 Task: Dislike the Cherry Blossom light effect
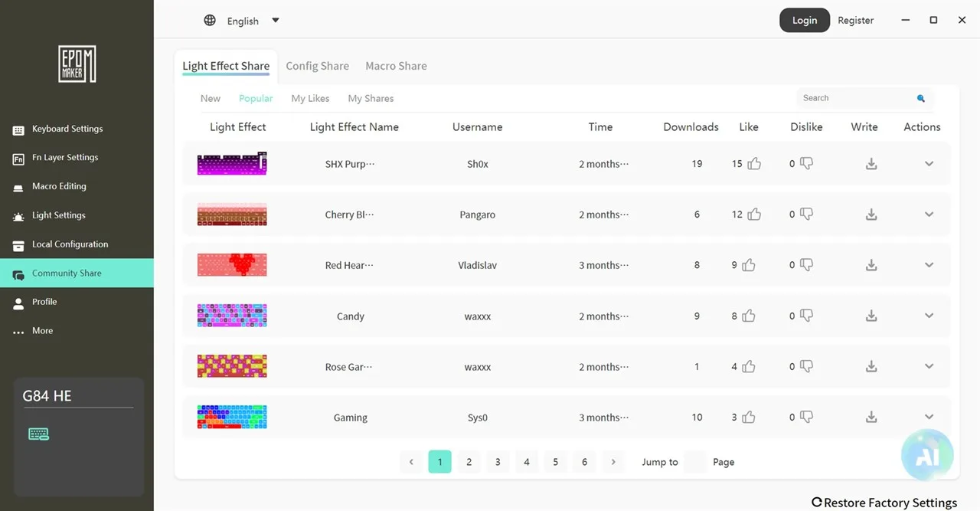(x=806, y=215)
